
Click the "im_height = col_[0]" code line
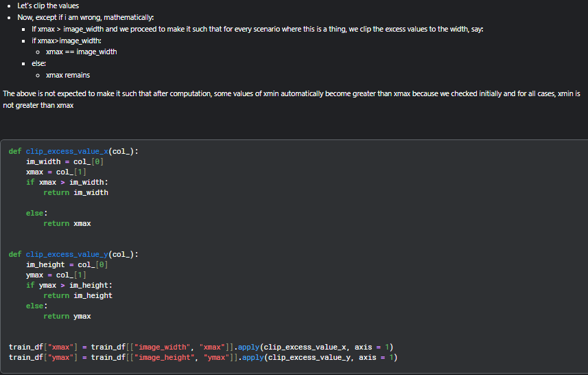pos(67,264)
